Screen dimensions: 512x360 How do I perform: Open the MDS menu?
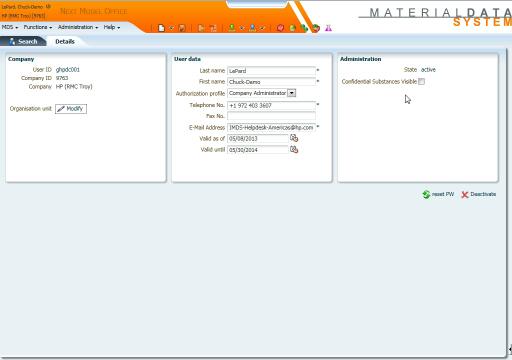[10, 27]
